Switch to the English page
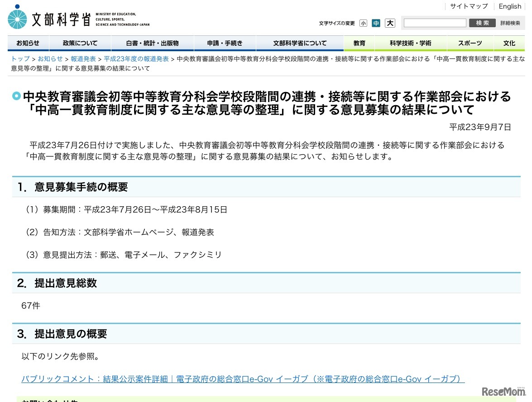The width and height of the screenshot is (532, 402). click(x=510, y=6)
